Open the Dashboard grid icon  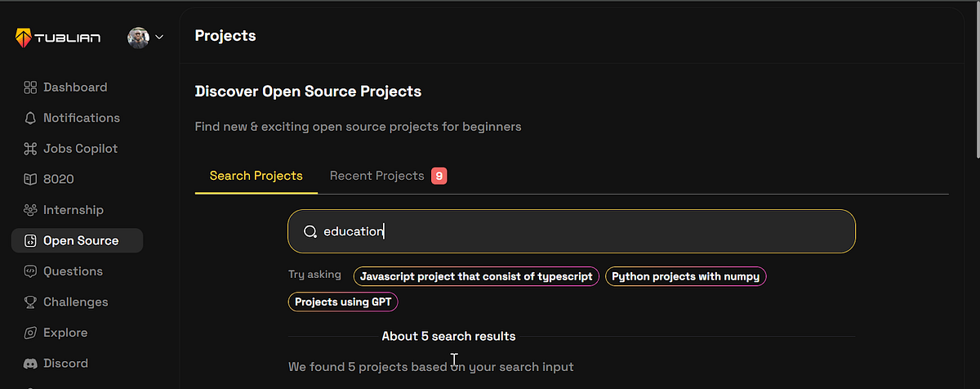click(30, 87)
